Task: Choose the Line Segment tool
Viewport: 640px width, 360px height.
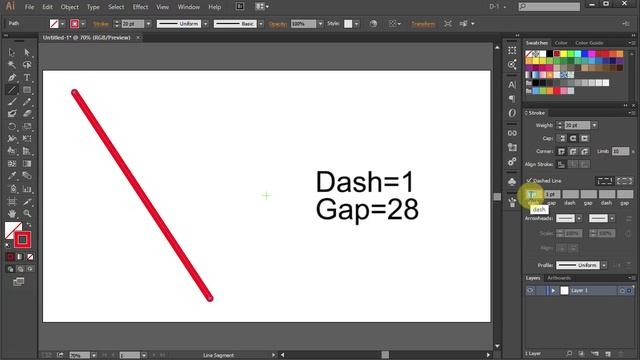Action: [x=12, y=90]
